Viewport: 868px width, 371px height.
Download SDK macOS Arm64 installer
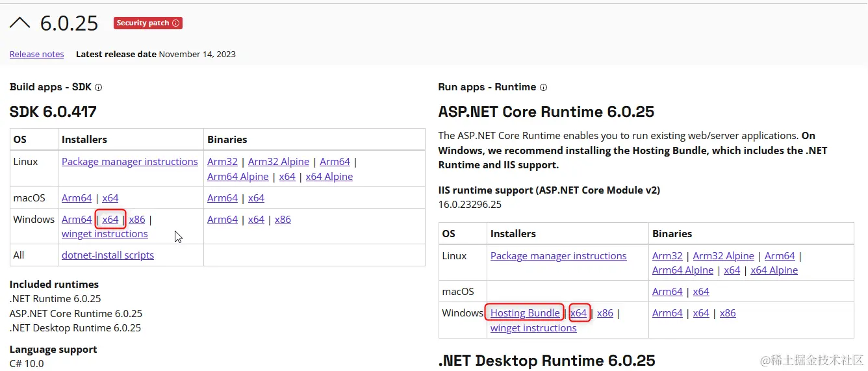pyautogui.click(x=77, y=198)
